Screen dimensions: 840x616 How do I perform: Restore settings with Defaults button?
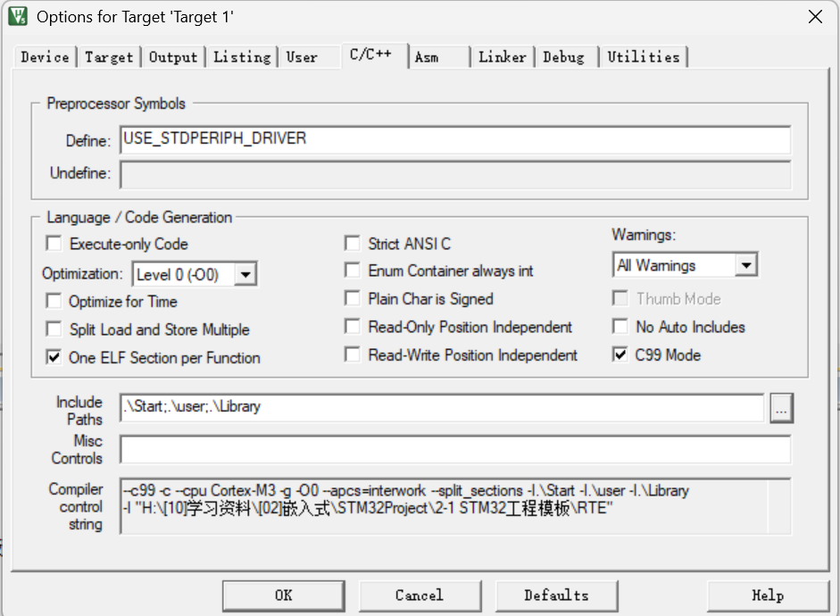[556, 595]
